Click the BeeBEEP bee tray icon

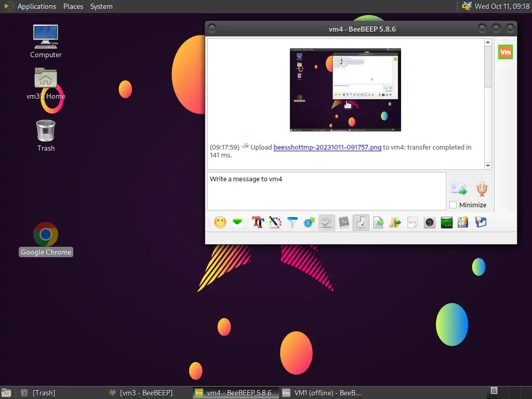(x=467, y=6)
